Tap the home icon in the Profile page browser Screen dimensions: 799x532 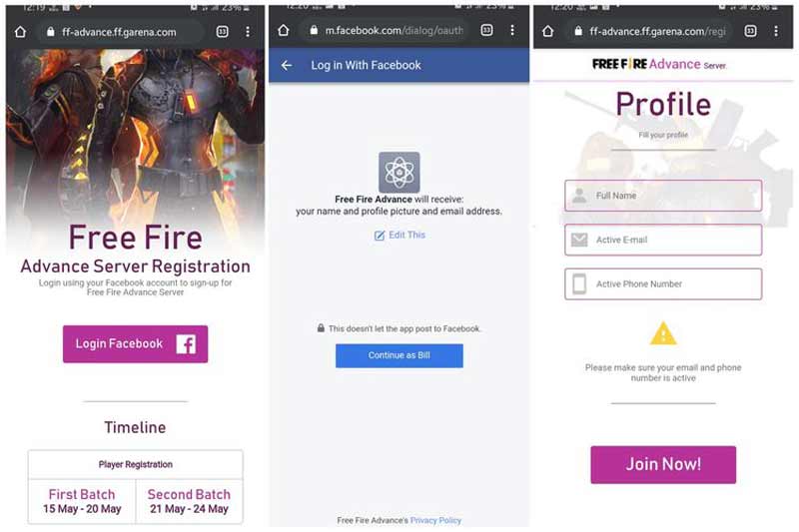coord(547,31)
